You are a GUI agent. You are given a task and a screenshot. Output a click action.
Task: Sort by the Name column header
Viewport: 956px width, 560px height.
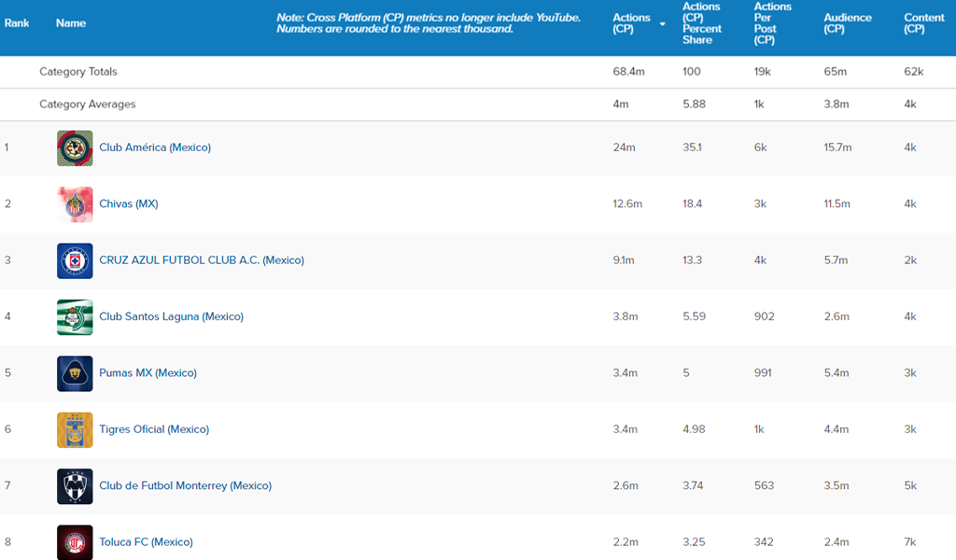pos(71,23)
